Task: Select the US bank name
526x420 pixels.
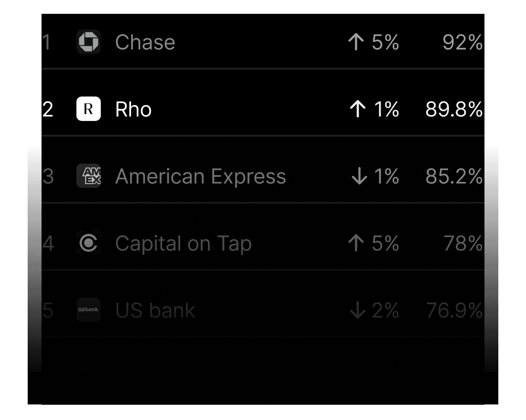Action: coord(155,310)
